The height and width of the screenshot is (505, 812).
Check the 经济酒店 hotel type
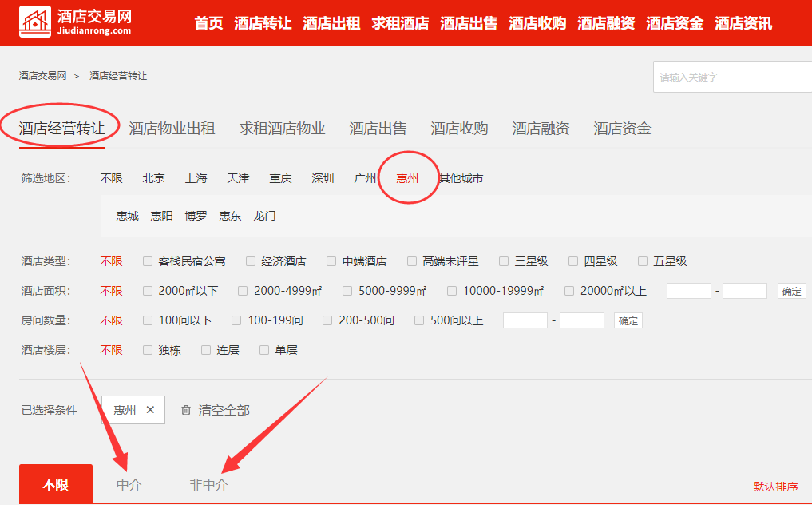point(251,261)
